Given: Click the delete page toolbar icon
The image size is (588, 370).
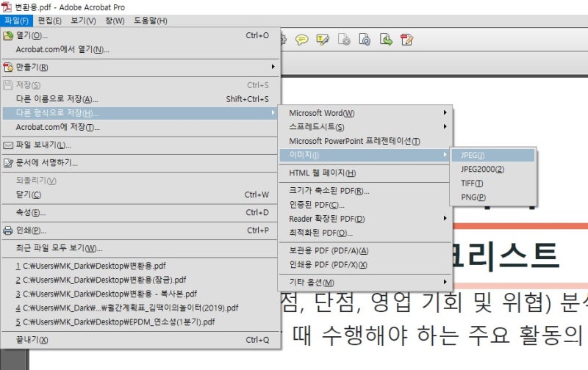Looking at the screenshot, I should pyautogui.click(x=344, y=40).
